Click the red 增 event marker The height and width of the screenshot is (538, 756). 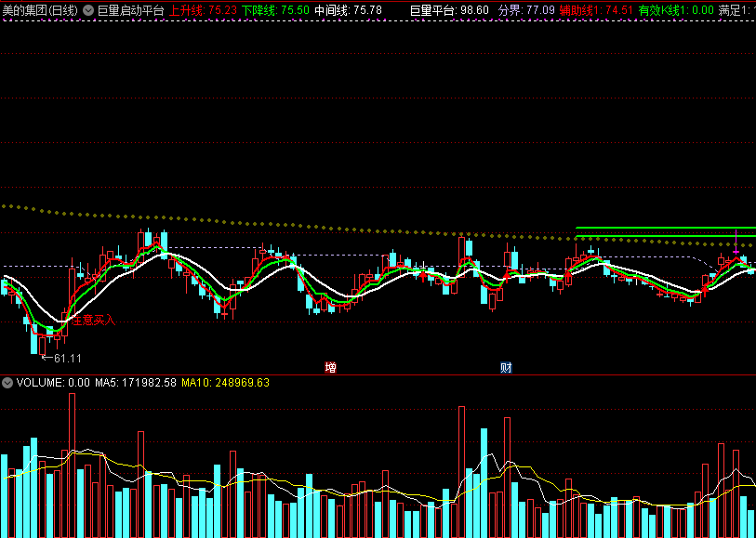tap(330, 368)
